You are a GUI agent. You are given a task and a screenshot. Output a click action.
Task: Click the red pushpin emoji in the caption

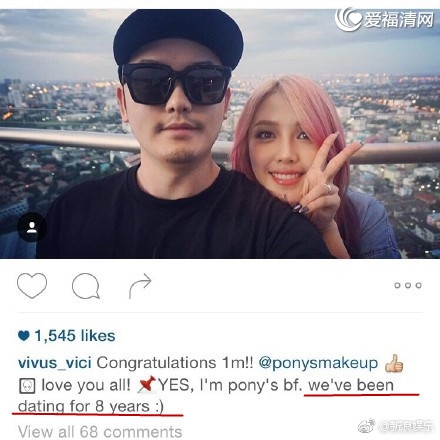(x=147, y=384)
